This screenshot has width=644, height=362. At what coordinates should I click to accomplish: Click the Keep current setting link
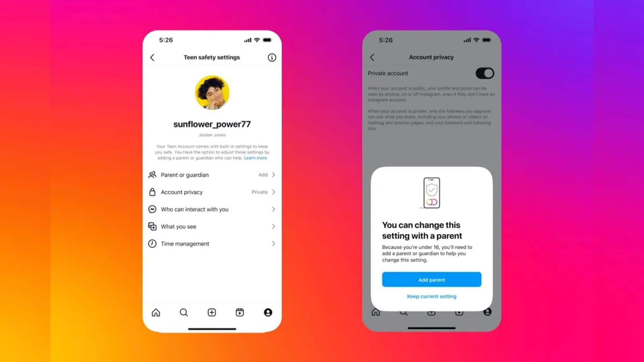tap(431, 296)
